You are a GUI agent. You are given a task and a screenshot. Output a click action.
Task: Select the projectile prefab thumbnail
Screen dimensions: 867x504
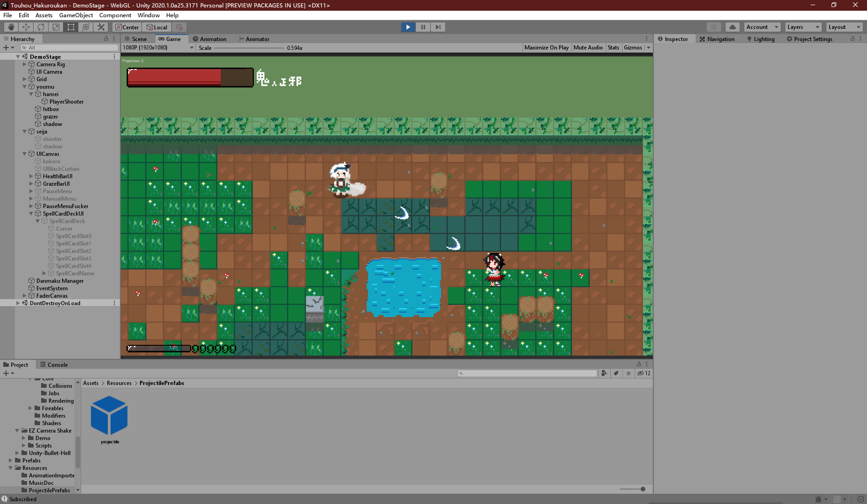tap(109, 415)
